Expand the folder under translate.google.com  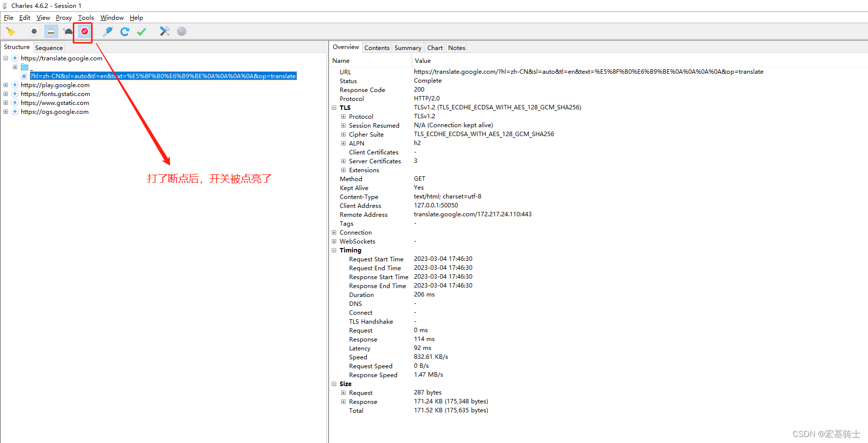click(15, 67)
